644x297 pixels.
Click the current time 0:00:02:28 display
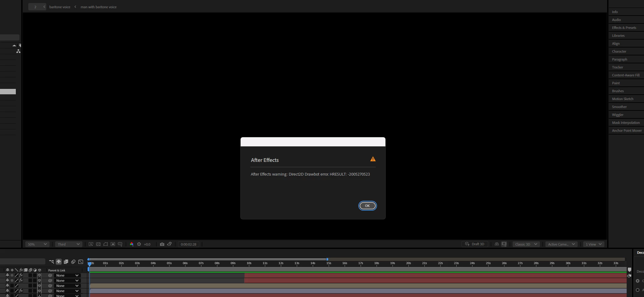[189, 244]
